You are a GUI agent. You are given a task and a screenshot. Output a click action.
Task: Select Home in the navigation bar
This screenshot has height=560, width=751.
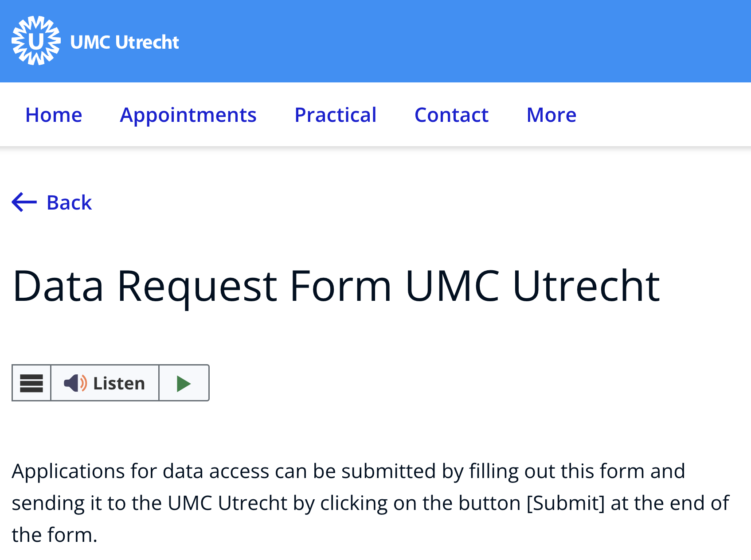[x=53, y=115]
